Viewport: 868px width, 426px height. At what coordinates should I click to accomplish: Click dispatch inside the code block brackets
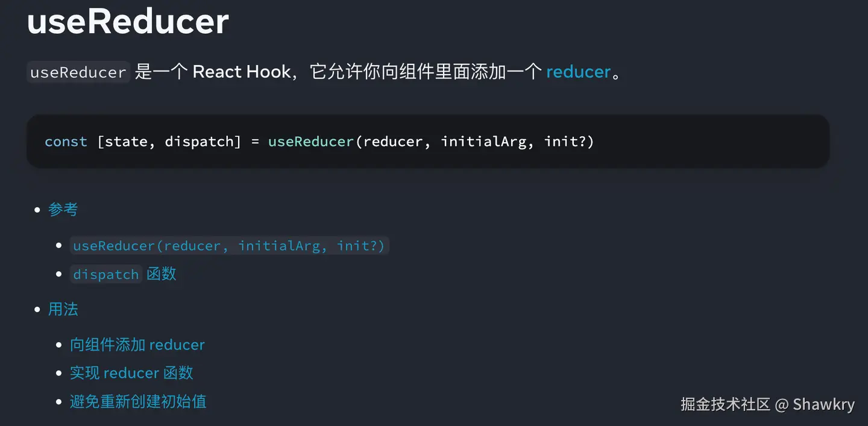pyautogui.click(x=200, y=142)
